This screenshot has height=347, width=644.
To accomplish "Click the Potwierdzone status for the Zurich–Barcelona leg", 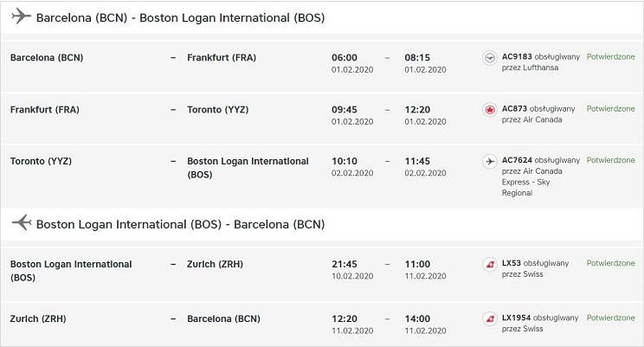I will coord(610,318).
